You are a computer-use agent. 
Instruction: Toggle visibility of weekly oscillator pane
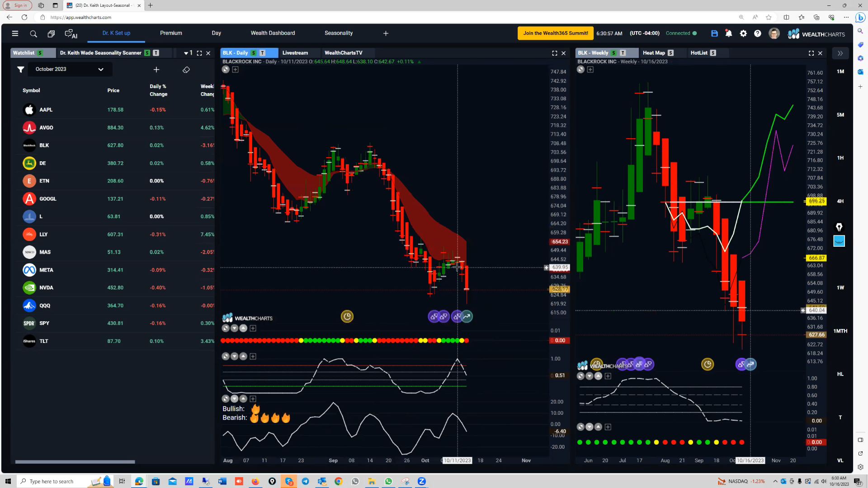(x=580, y=376)
